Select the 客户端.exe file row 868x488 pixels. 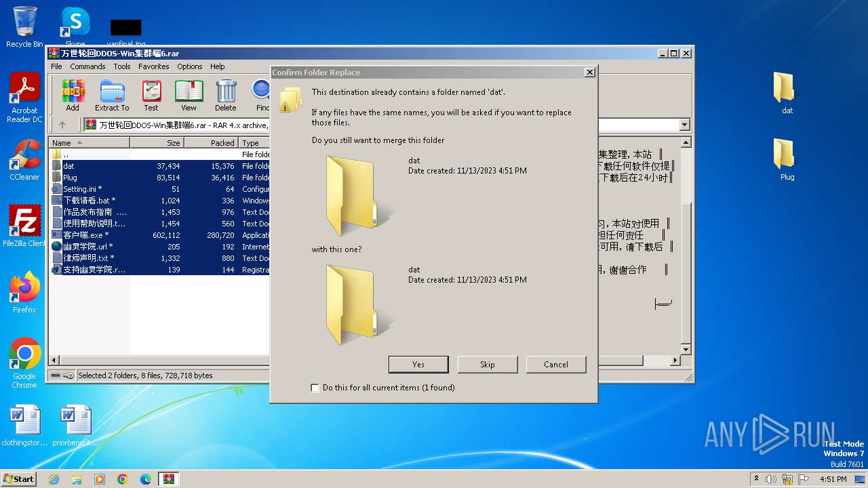160,235
